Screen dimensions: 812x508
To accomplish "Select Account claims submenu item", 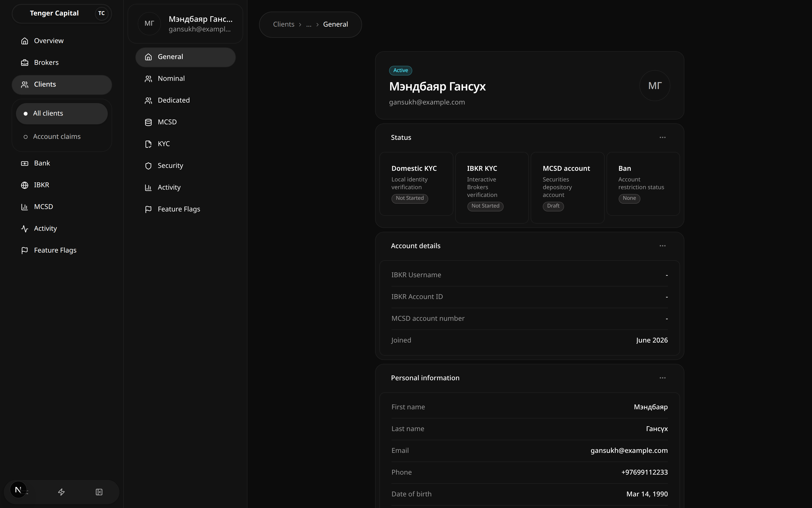I will click(x=62, y=137).
